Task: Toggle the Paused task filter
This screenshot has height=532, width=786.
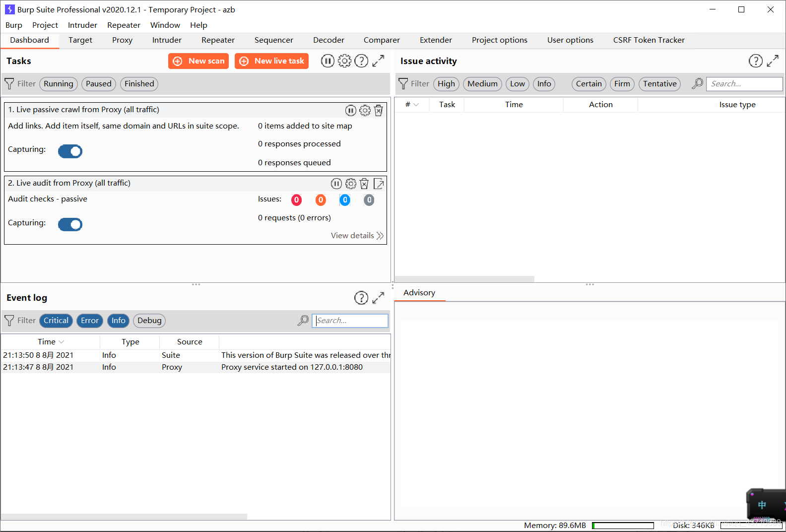Action: tap(99, 84)
